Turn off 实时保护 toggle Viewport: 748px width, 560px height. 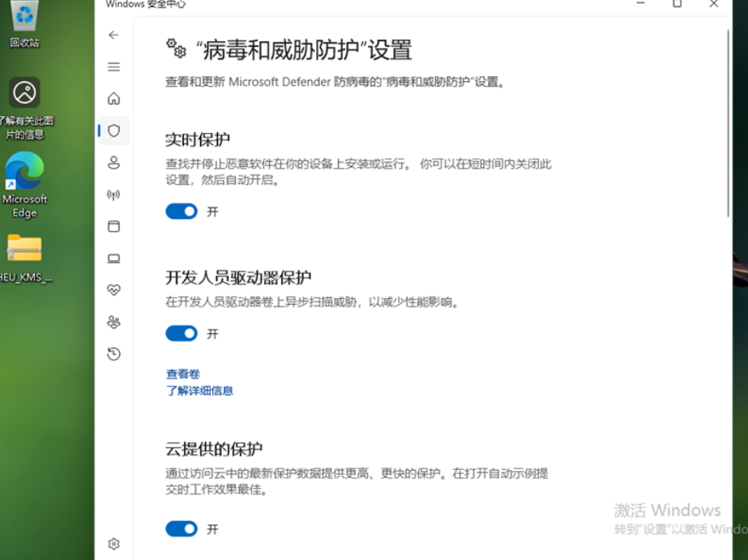(x=182, y=211)
